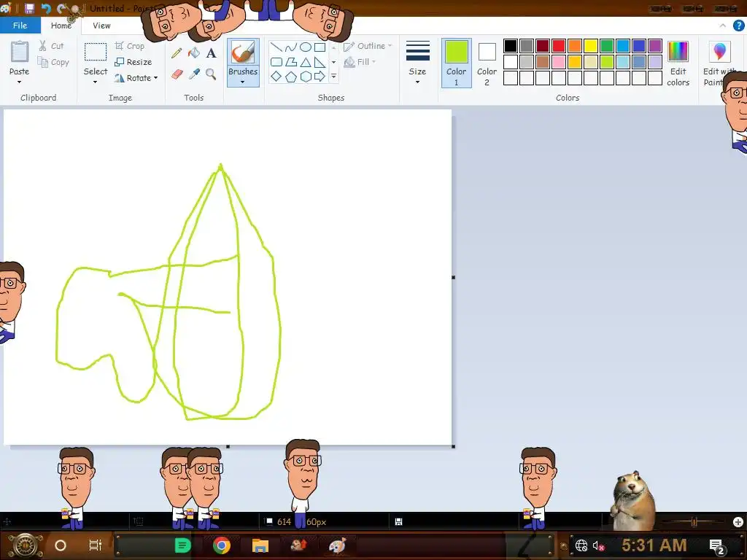The width and height of the screenshot is (747, 560).
Task: Switch to the Home tab
Action: pos(61,26)
